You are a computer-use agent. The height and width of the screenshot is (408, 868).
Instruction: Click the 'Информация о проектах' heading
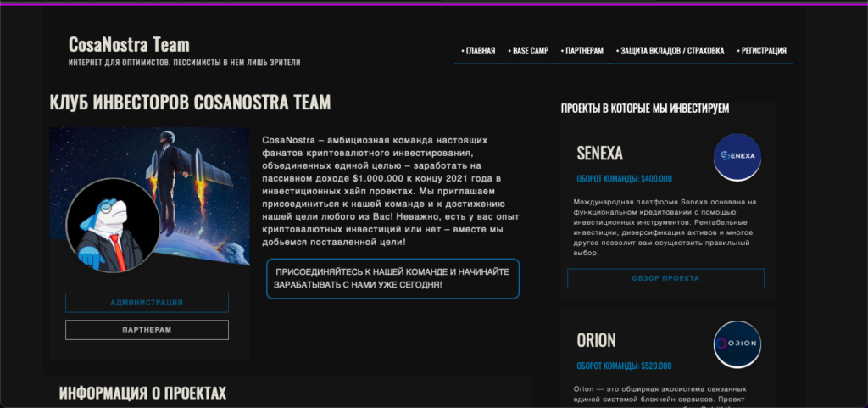point(142,393)
